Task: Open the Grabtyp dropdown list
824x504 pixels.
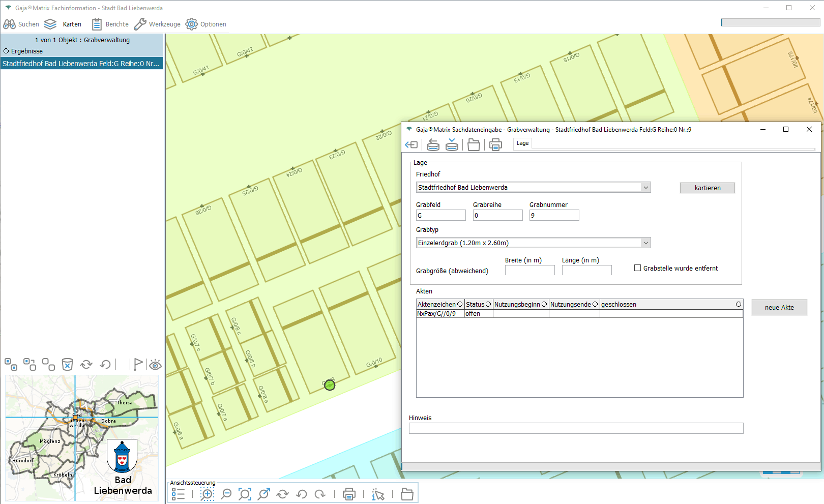Action: 645,243
